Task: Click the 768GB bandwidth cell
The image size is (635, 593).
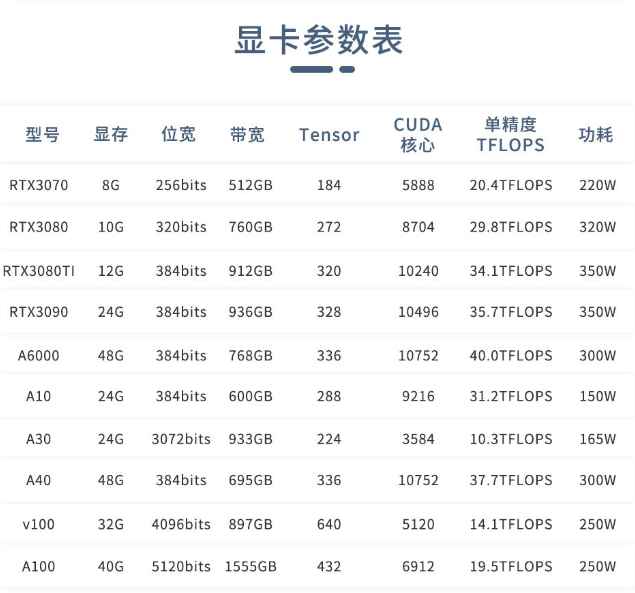Action: point(251,356)
